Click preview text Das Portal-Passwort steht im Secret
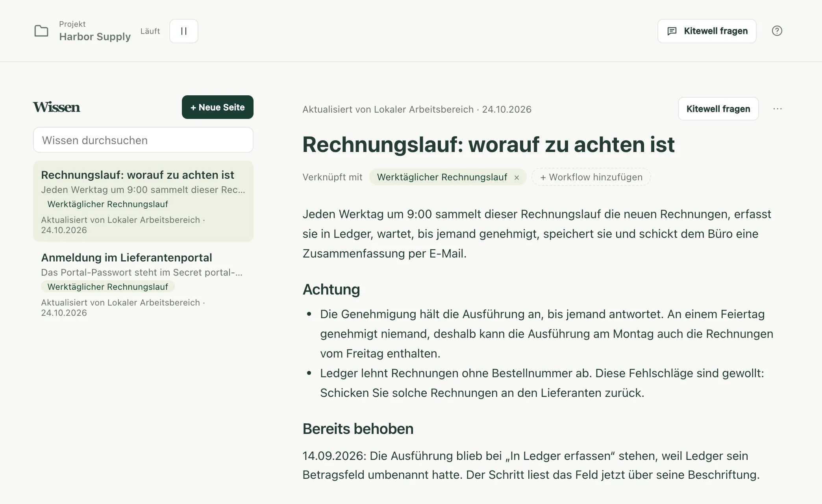 [x=142, y=272]
